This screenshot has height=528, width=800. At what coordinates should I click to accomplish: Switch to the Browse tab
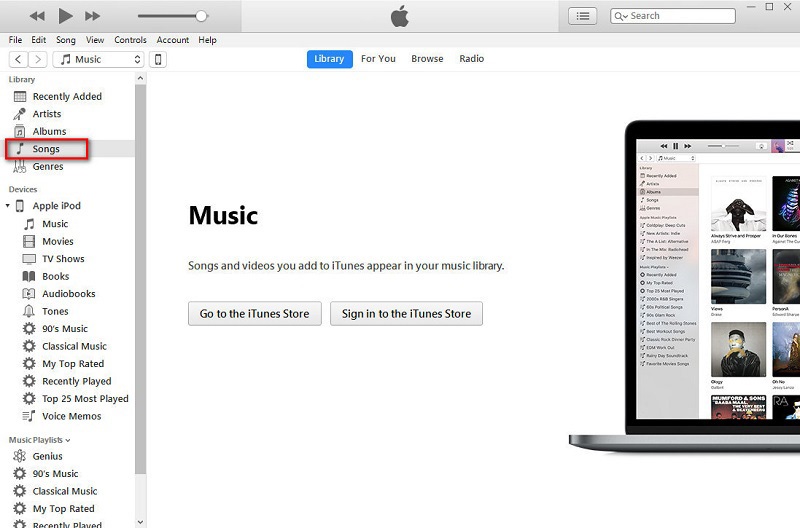pos(427,59)
